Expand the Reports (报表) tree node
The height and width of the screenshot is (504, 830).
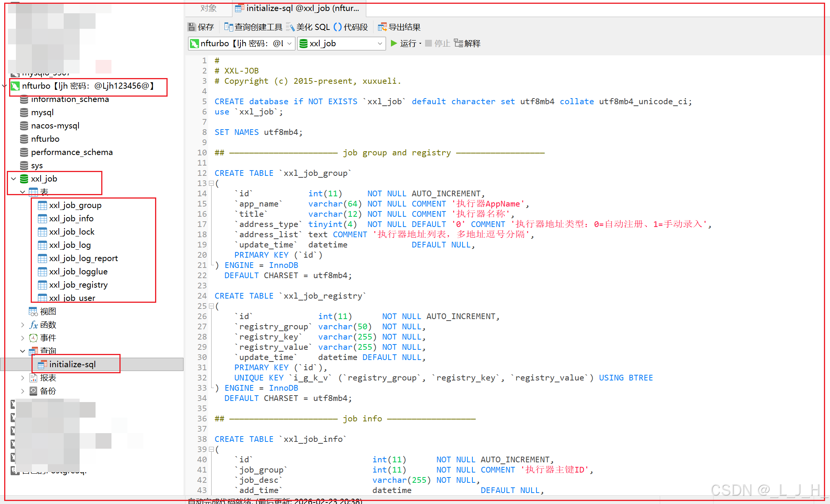point(23,378)
